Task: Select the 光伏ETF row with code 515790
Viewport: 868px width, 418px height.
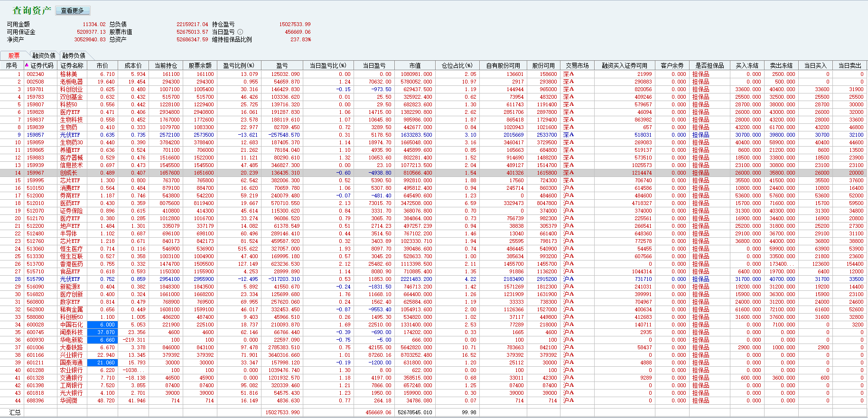Action: coord(70,279)
